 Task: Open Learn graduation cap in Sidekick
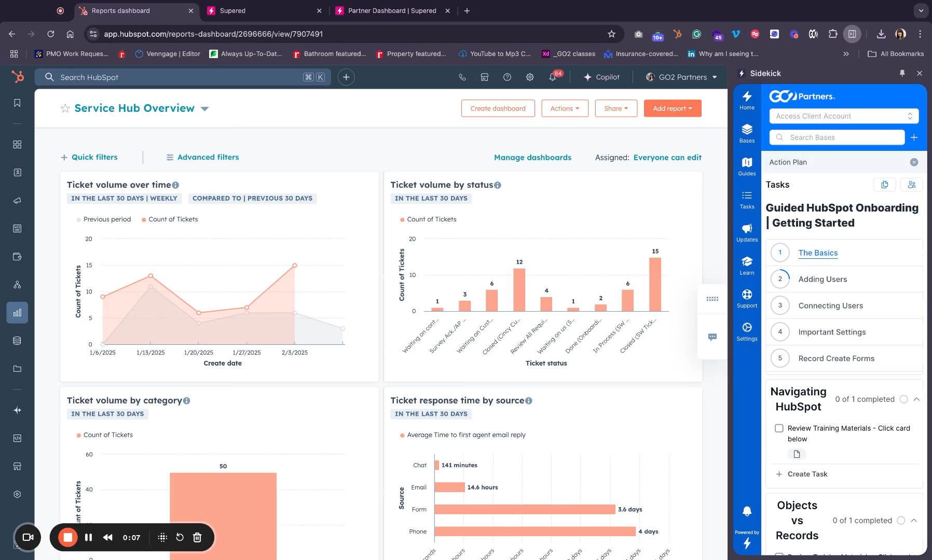point(747,265)
